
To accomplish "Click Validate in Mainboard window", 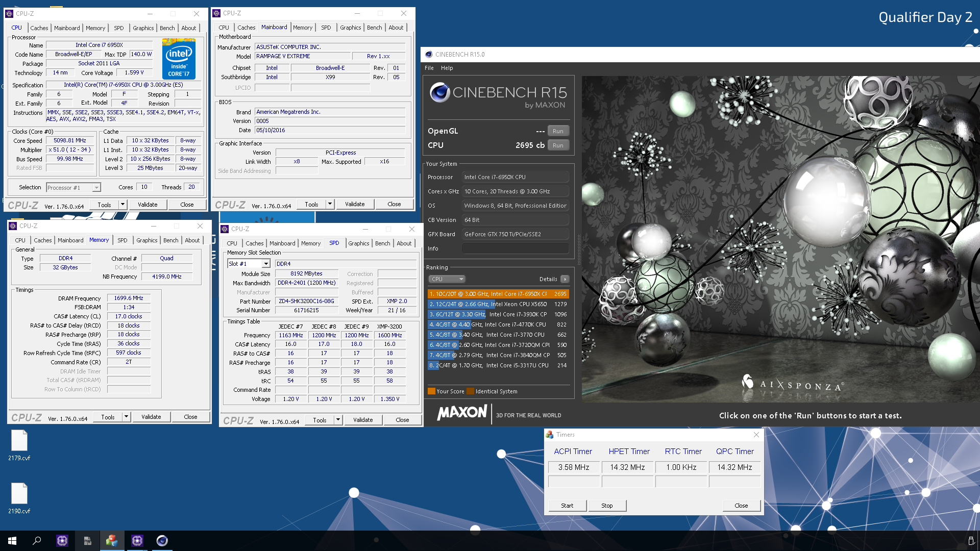I will (355, 204).
